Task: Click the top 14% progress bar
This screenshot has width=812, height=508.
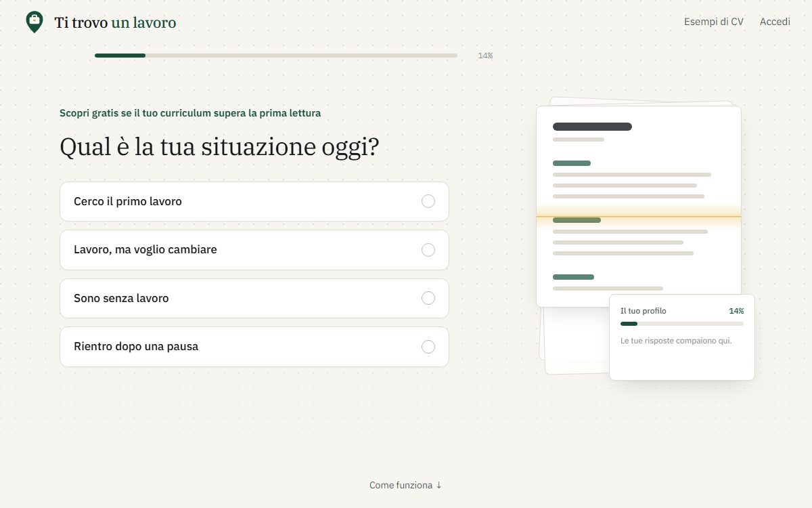Action: click(x=276, y=56)
